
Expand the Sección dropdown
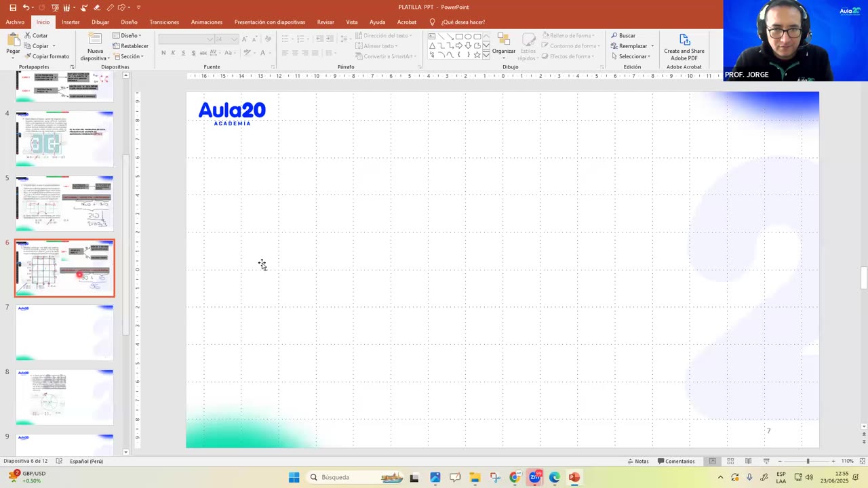[x=129, y=56]
